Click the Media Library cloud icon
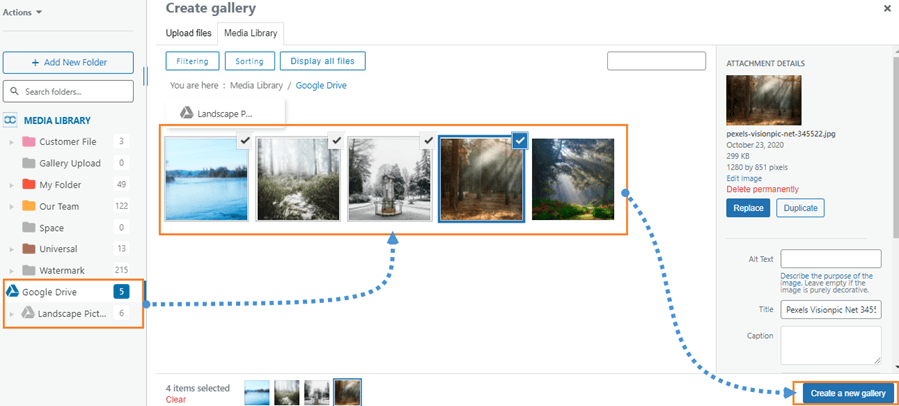 click(x=11, y=120)
